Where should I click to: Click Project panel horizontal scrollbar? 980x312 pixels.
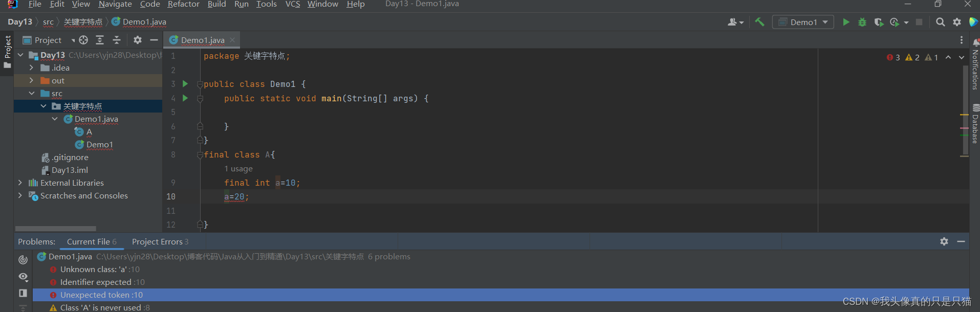tap(56, 229)
